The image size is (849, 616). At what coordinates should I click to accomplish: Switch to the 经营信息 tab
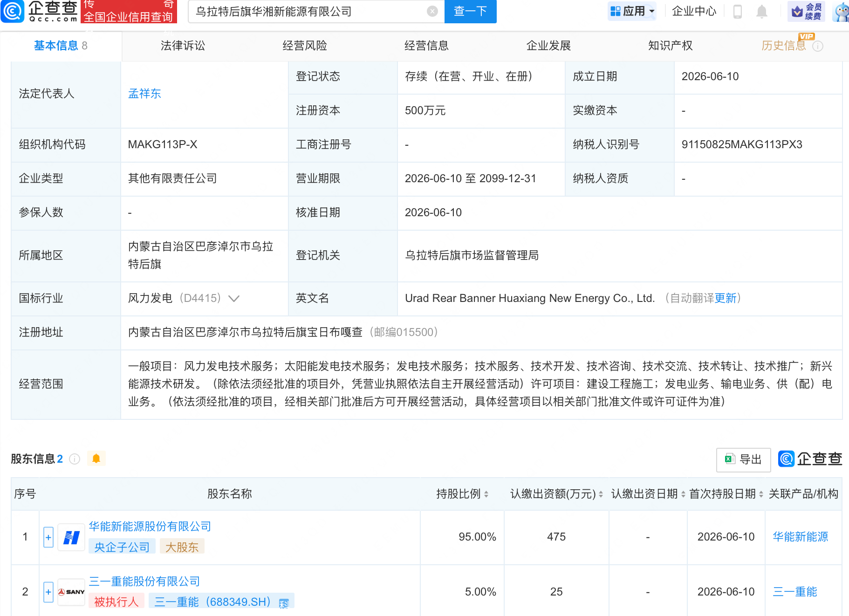tap(426, 46)
